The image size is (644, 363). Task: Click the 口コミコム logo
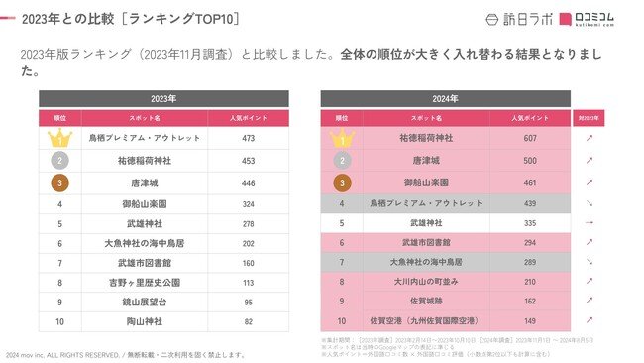587,19
